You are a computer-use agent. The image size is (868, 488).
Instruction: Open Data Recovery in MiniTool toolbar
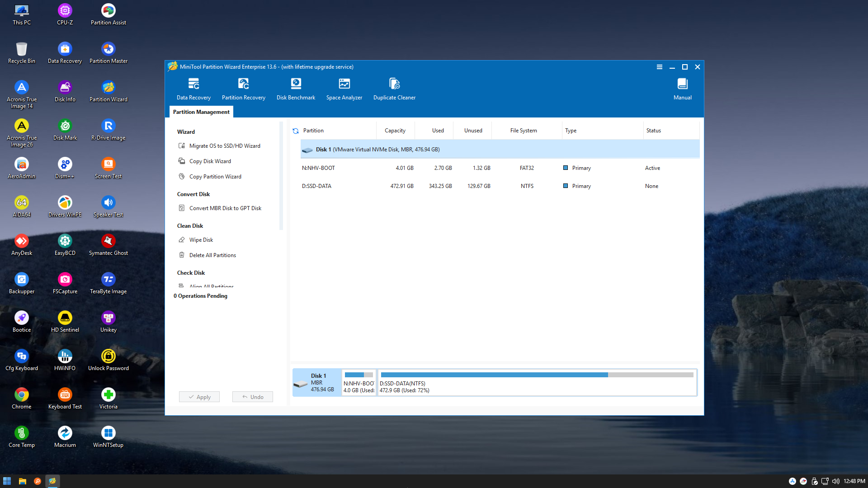click(193, 89)
